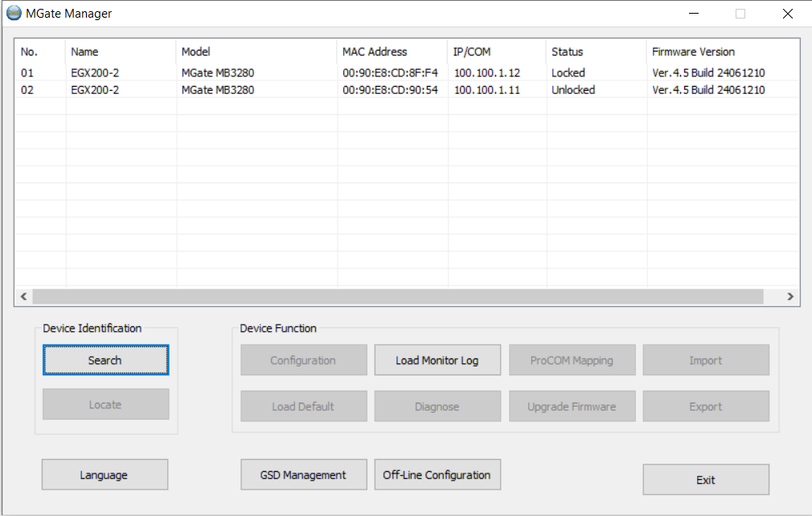Click the horizontal scrollbar left arrow
The height and width of the screenshot is (516, 812).
pyautogui.click(x=23, y=297)
